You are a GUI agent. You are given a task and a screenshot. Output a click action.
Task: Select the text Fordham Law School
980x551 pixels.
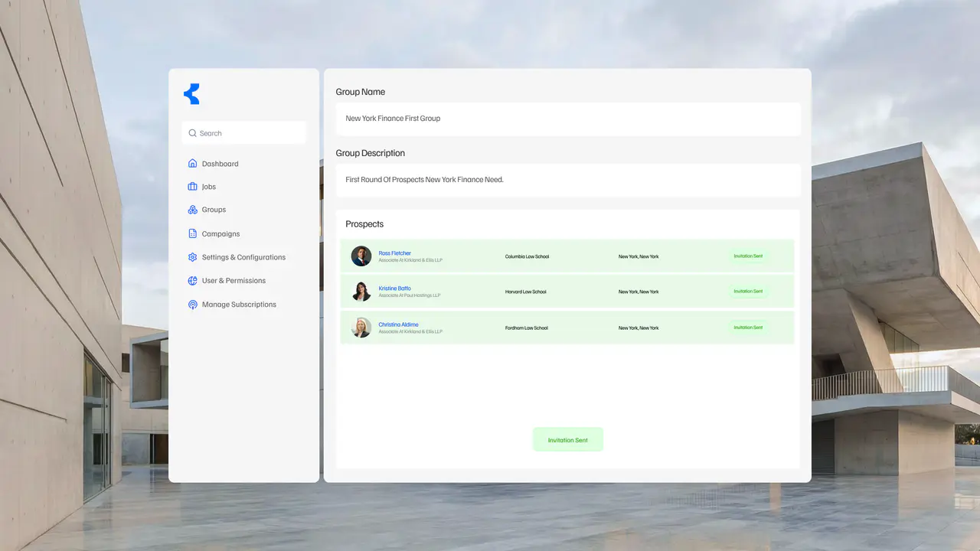(x=527, y=328)
